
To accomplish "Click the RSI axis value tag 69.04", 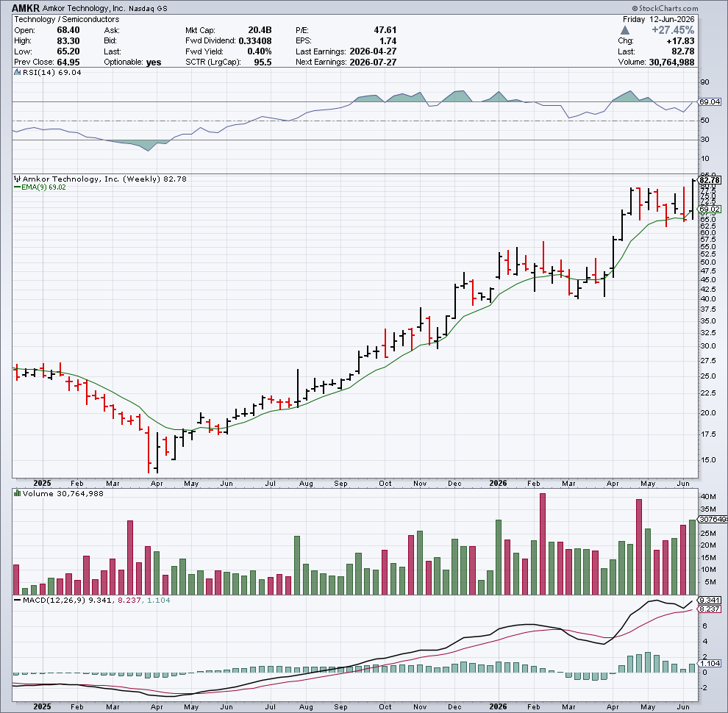I will click(x=710, y=101).
